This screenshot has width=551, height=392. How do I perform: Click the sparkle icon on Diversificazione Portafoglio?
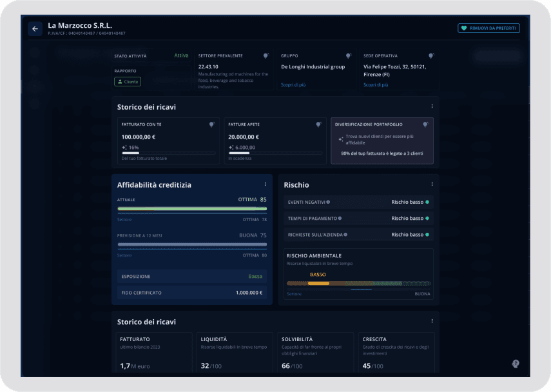click(x=425, y=123)
